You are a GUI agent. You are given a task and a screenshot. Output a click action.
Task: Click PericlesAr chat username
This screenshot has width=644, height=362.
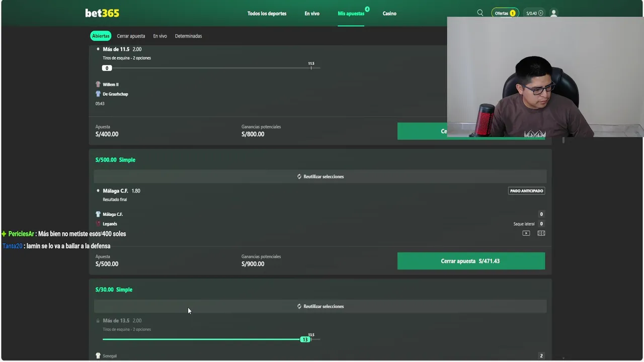pyautogui.click(x=21, y=234)
